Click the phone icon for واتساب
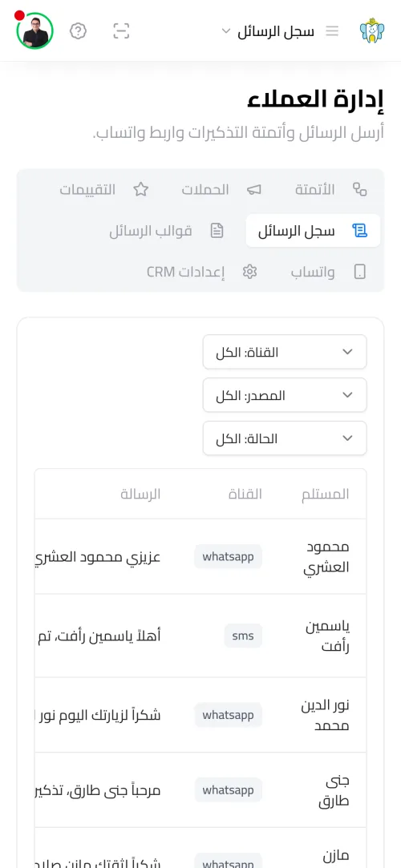401x868 pixels. pos(360,272)
